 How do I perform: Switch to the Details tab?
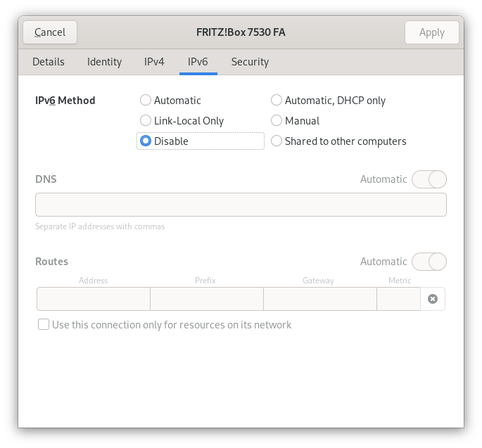click(49, 62)
